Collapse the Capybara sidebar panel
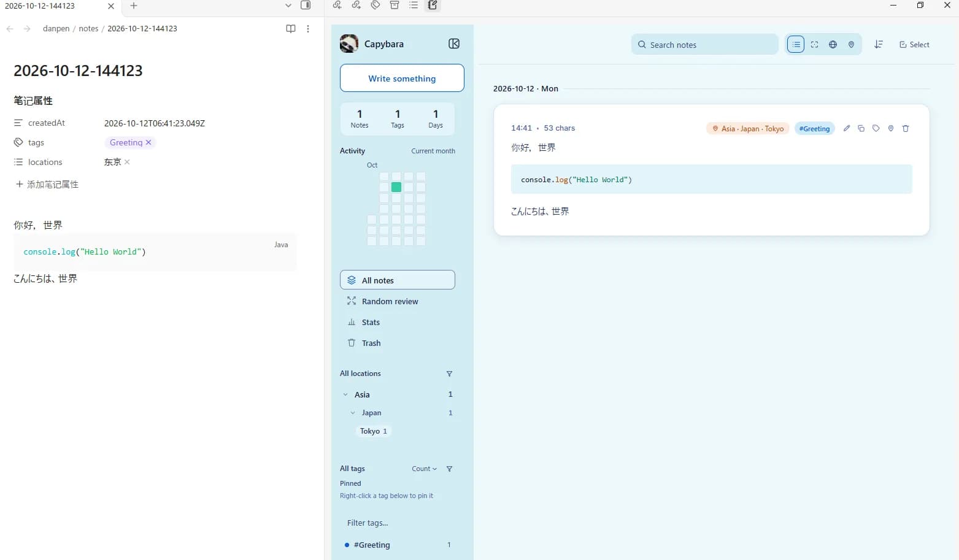This screenshot has height=560, width=959. [454, 44]
